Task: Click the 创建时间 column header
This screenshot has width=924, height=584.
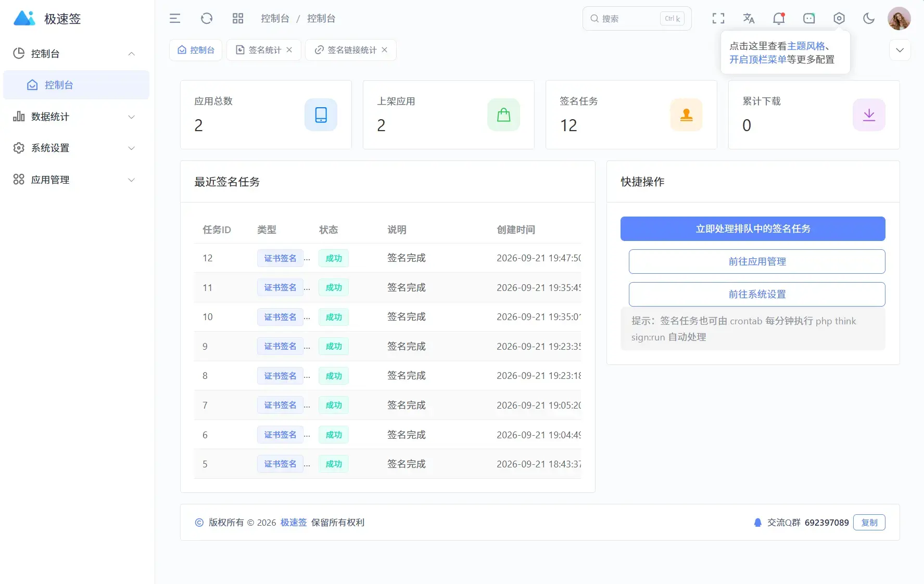Action: pos(516,230)
